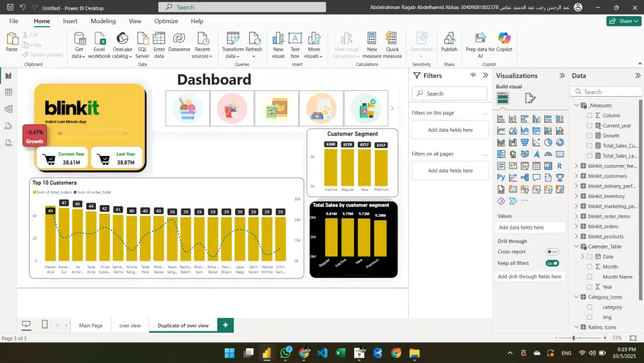Choose the Area chart visual
Screen dimensions: 644x363
pos(513,131)
